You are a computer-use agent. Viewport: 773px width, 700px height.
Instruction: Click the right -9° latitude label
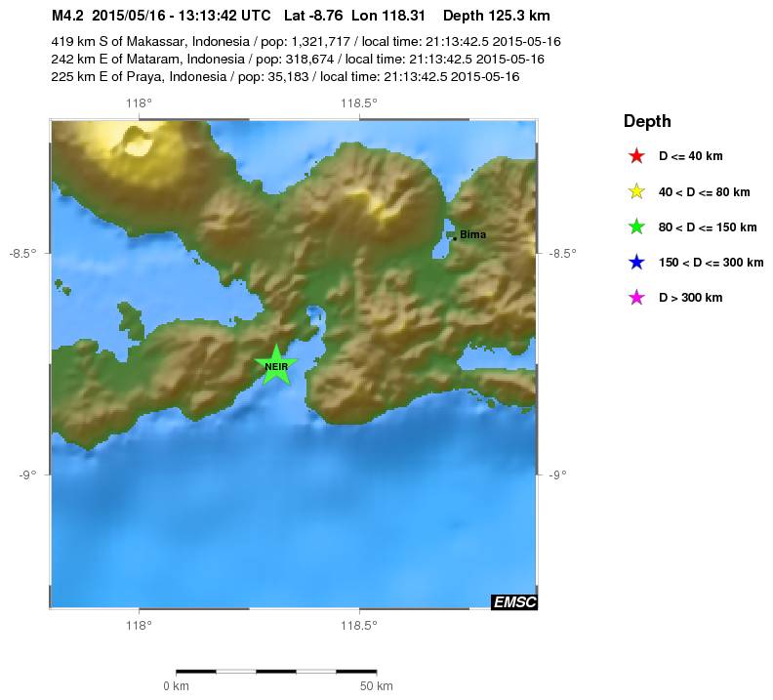pos(557,474)
